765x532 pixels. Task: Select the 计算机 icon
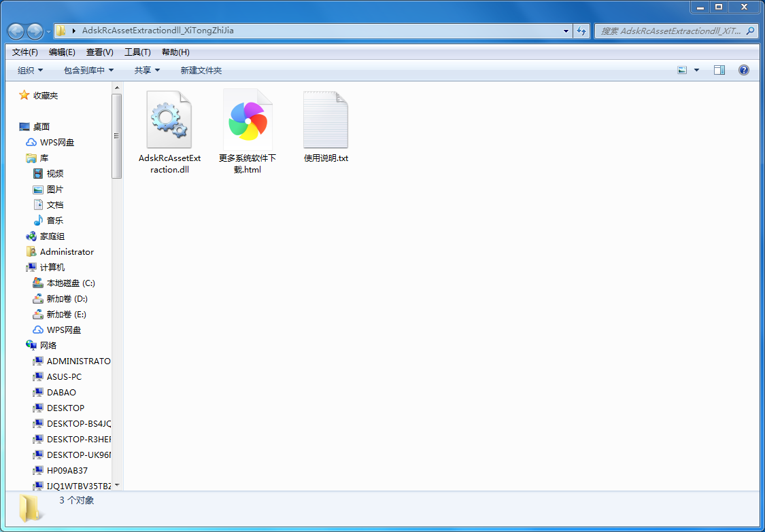click(31, 267)
